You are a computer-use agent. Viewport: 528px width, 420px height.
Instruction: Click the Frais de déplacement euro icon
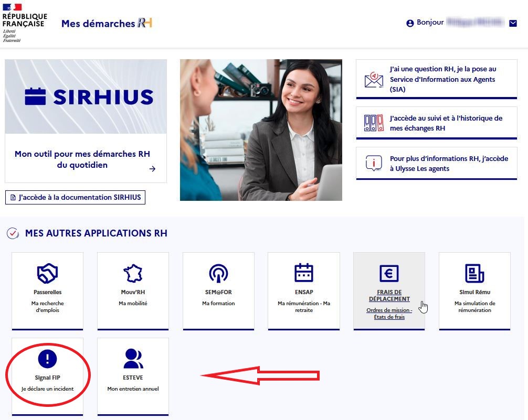389,273
